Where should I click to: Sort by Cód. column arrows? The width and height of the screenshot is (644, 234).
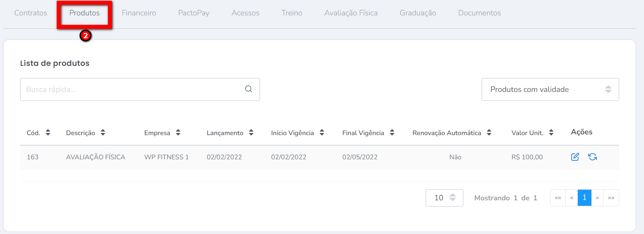pos(48,133)
